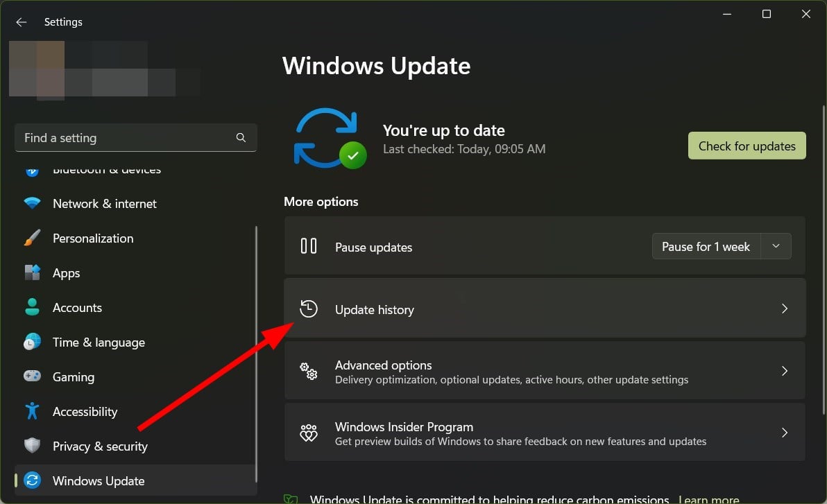The width and height of the screenshot is (827, 504).
Task: Open the Learn more link
Action: (708, 499)
